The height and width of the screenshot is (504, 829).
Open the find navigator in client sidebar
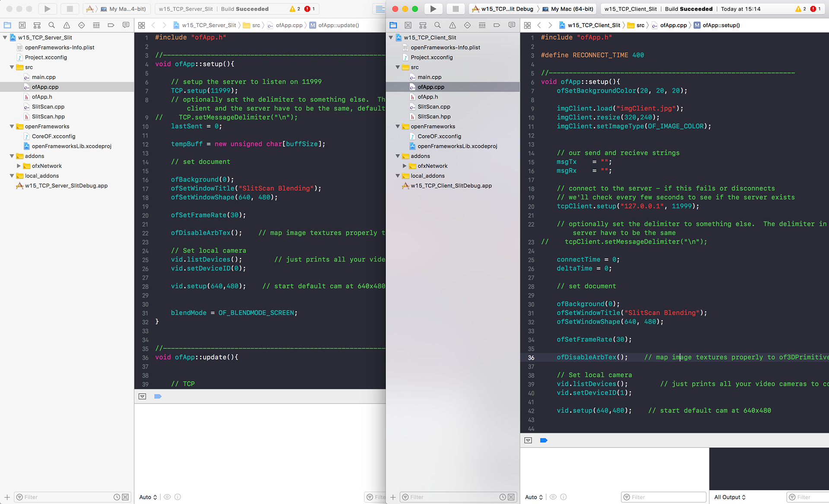pyautogui.click(x=437, y=25)
